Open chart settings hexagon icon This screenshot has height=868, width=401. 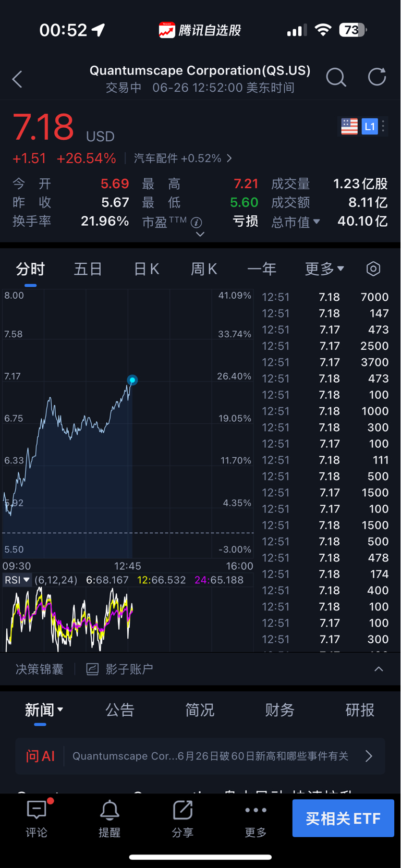tap(373, 269)
